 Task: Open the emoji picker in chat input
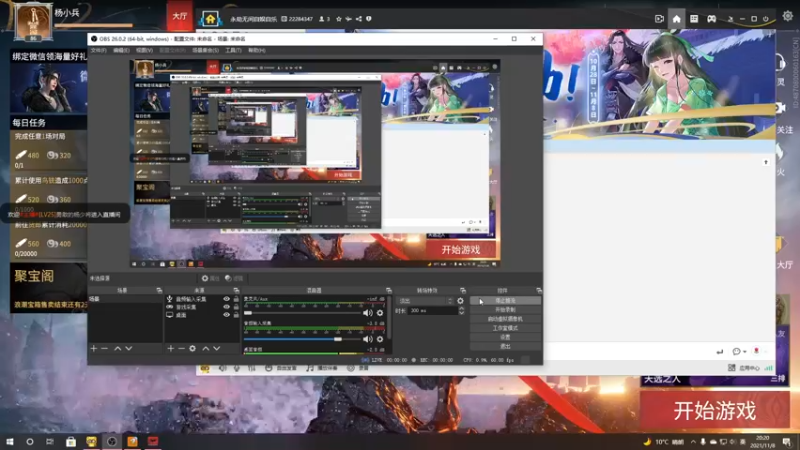point(736,352)
